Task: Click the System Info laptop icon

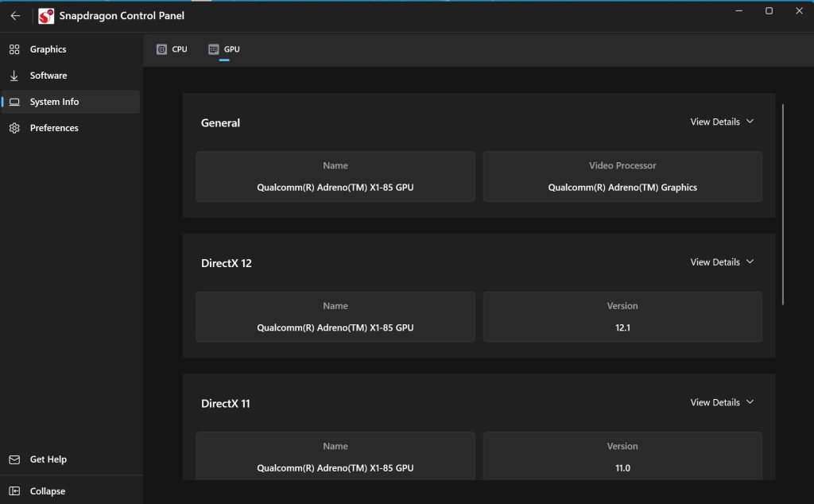Action: [13, 101]
